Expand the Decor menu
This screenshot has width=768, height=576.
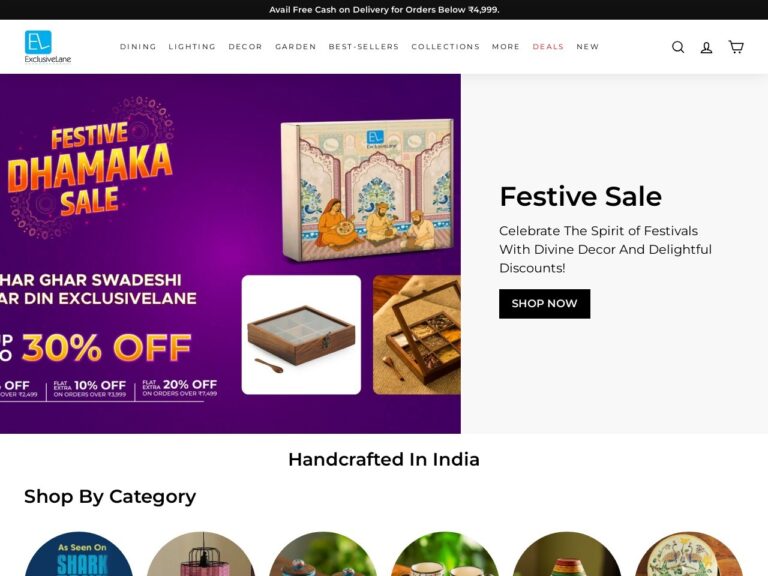245,47
